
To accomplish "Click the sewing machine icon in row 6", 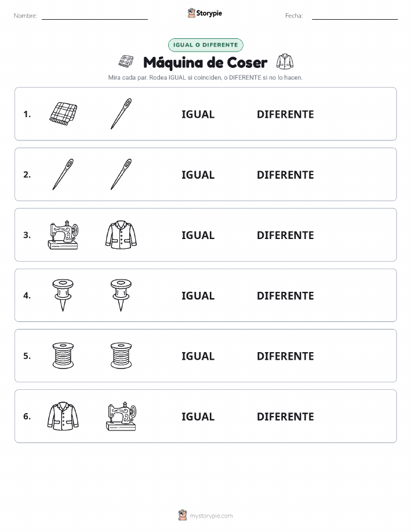I will (121, 416).
